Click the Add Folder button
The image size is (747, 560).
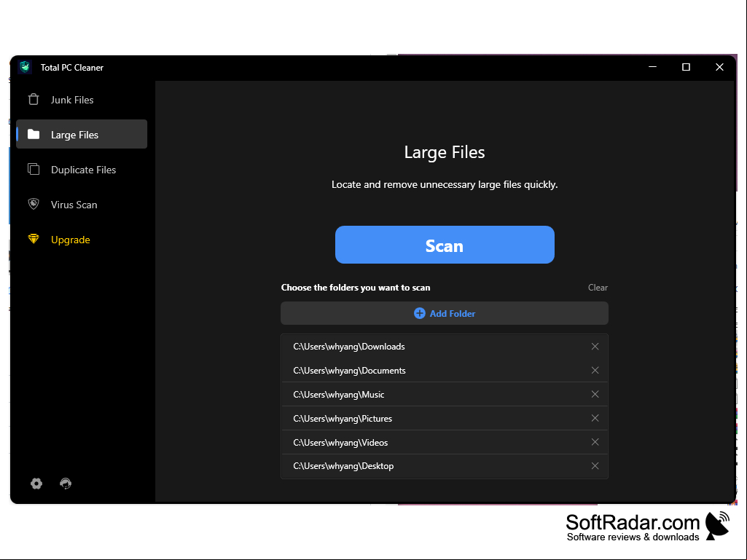tap(445, 313)
